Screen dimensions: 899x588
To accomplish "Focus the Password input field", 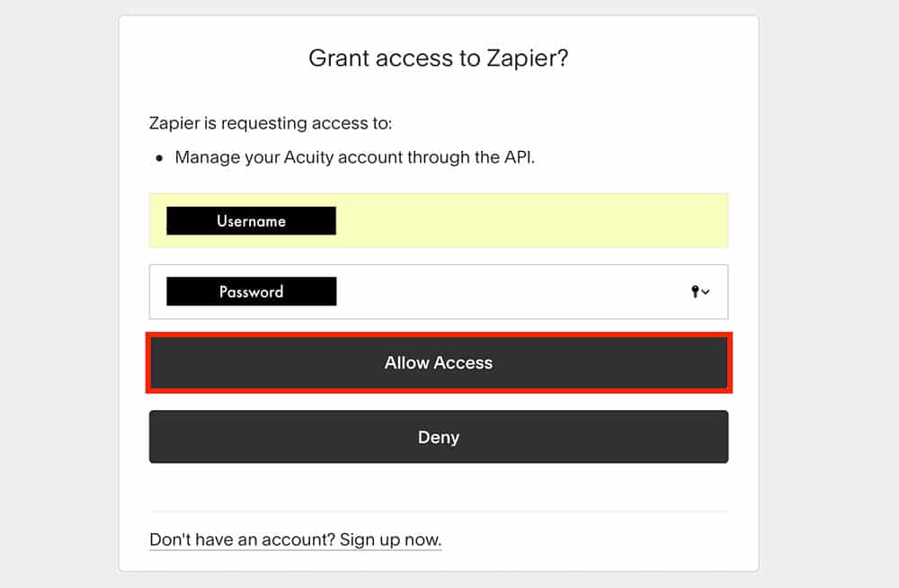I will (503, 292).
